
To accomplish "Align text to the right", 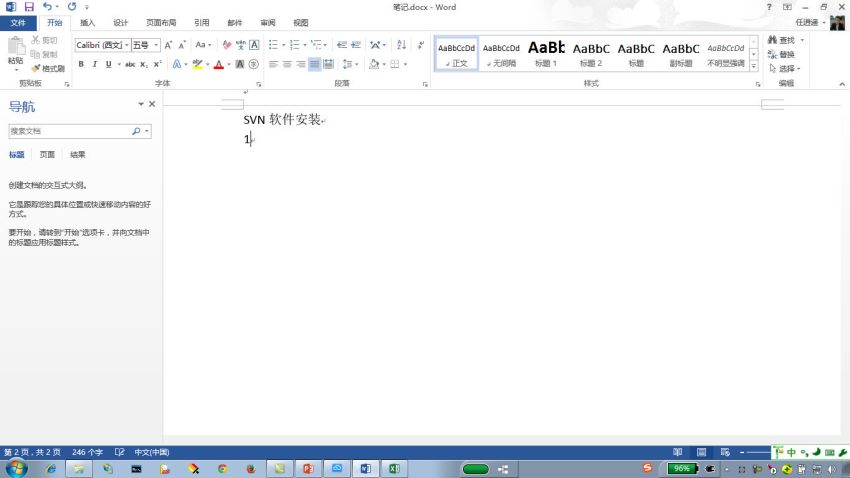I will click(x=300, y=64).
